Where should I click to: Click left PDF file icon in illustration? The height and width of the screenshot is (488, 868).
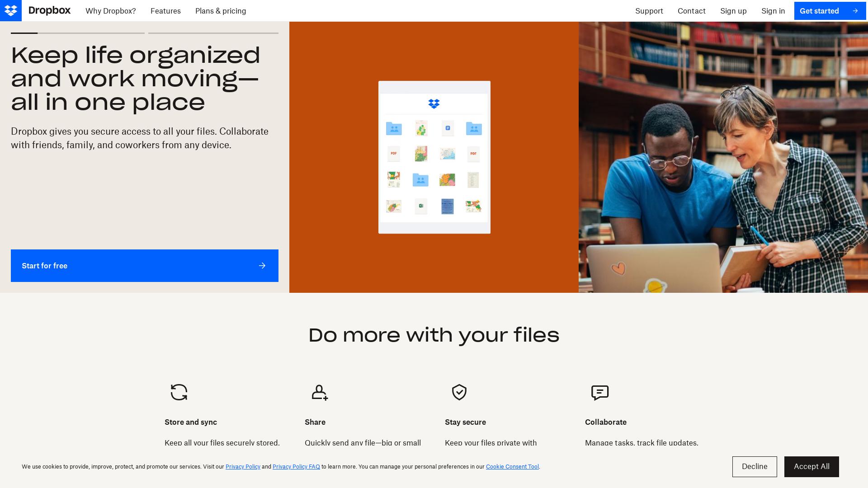[x=394, y=154]
